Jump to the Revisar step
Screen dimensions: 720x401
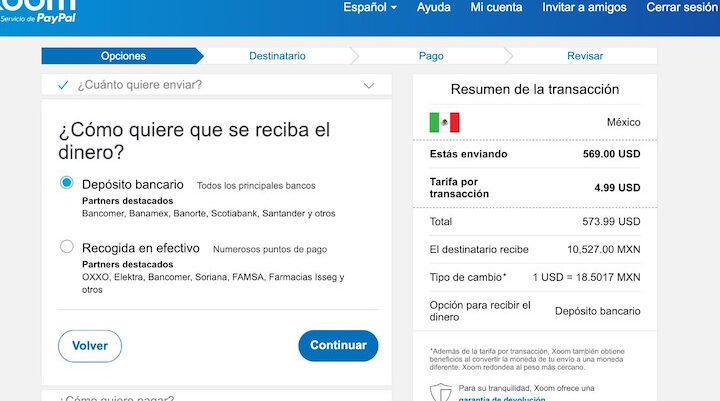pyautogui.click(x=585, y=56)
